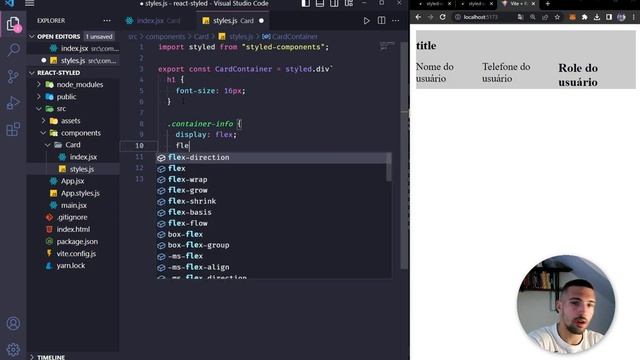This screenshot has height=360, width=640.
Task: Collapse the Card folder
Action: 48,145
